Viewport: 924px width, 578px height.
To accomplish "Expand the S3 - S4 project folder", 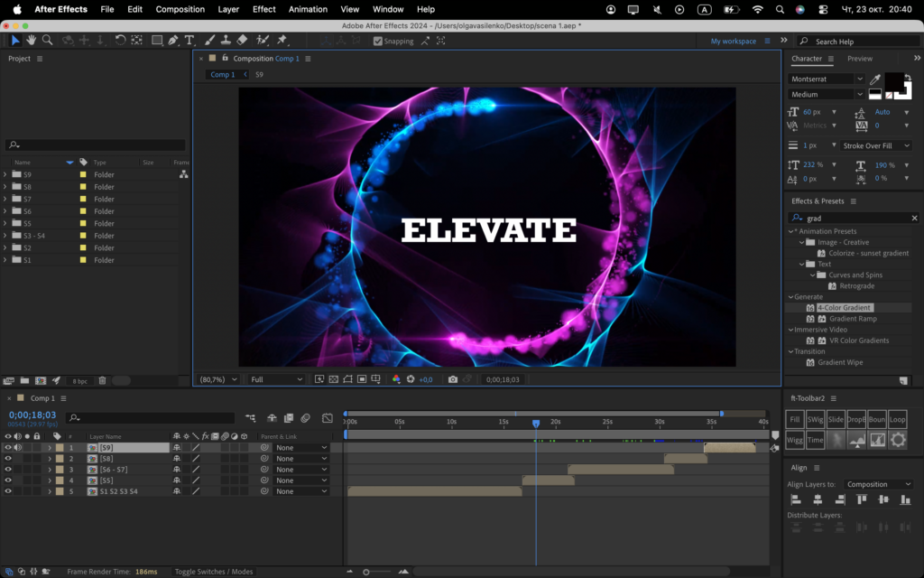I will tap(5, 236).
